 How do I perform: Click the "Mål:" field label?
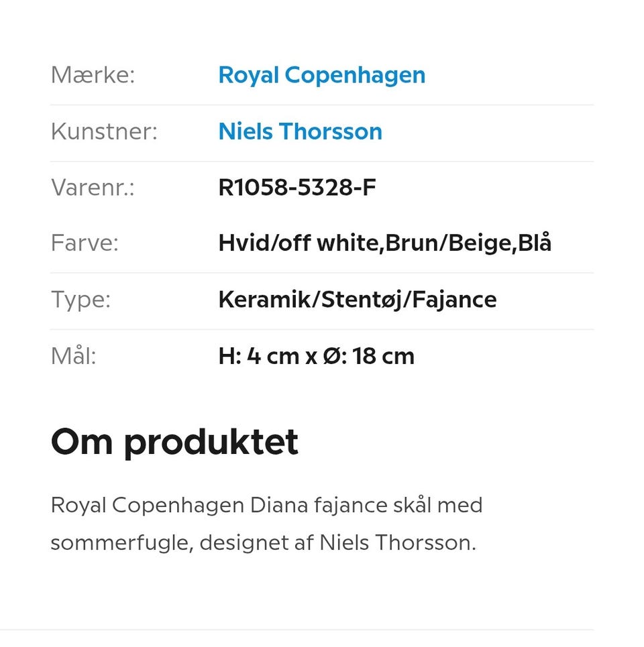coord(74,355)
